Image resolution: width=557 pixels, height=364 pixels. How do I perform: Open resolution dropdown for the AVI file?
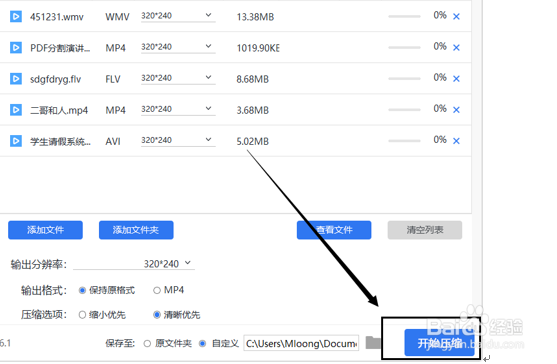(178, 140)
